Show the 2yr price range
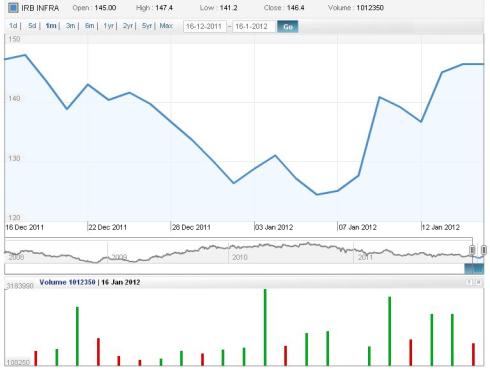 tap(128, 26)
